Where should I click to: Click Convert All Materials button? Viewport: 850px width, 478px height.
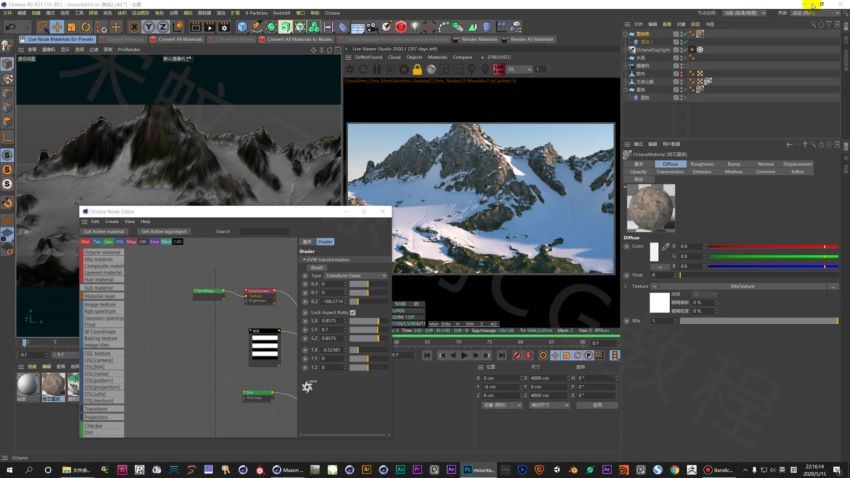[x=177, y=40]
